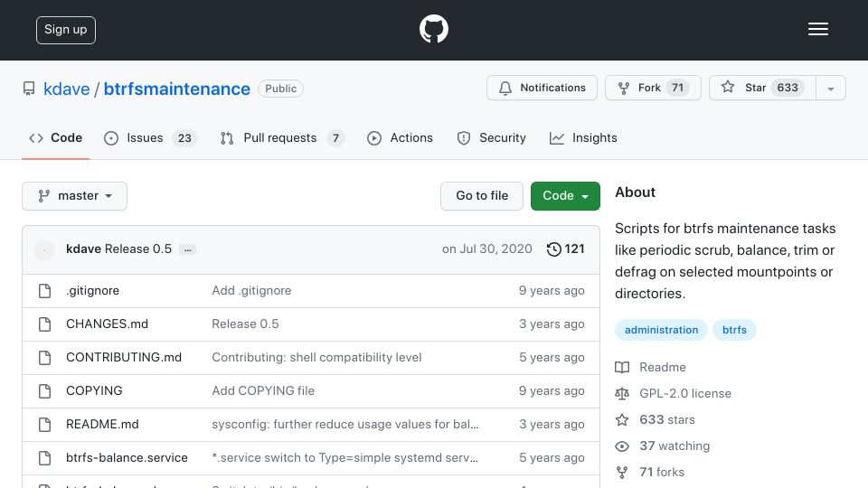
Task: Open the 'Add COPYING file' commit message
Action: tap(263, 390)
